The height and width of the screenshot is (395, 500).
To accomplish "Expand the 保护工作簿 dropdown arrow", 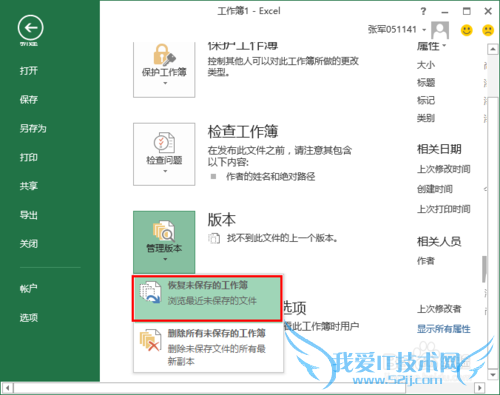I will [165, 83].
